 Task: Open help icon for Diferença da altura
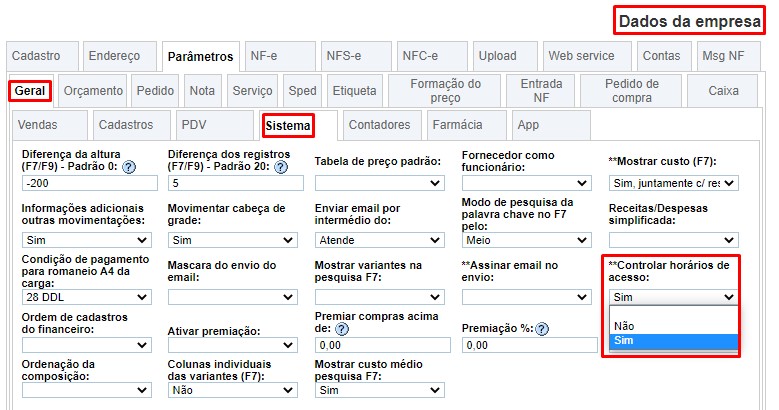point(129,167)
